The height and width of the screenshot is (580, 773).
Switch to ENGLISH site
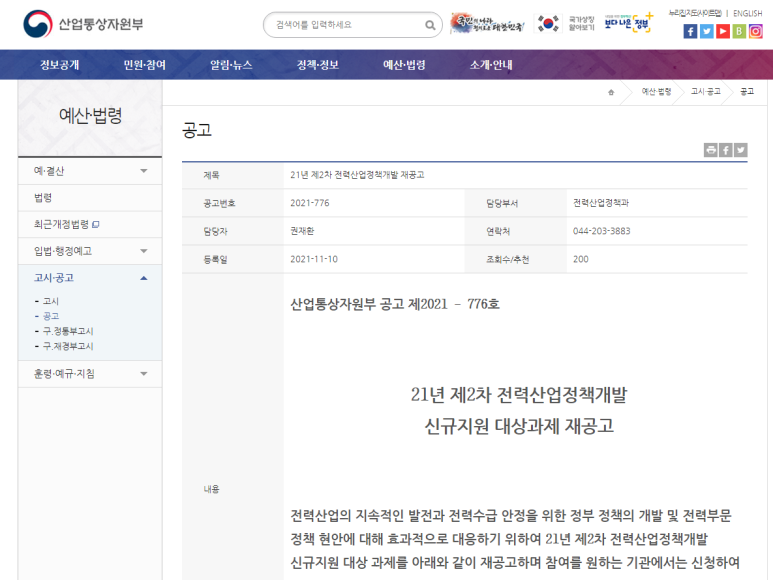click(747, 13)
